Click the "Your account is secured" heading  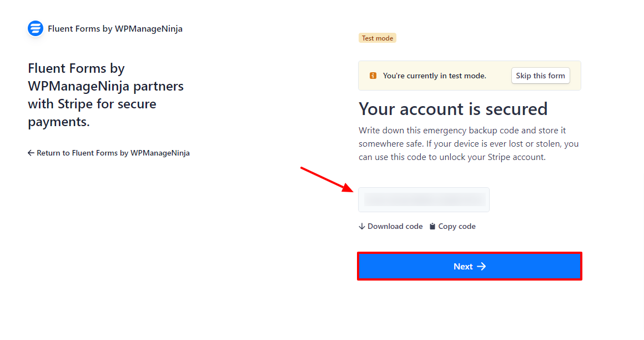(x=453, y=109)
